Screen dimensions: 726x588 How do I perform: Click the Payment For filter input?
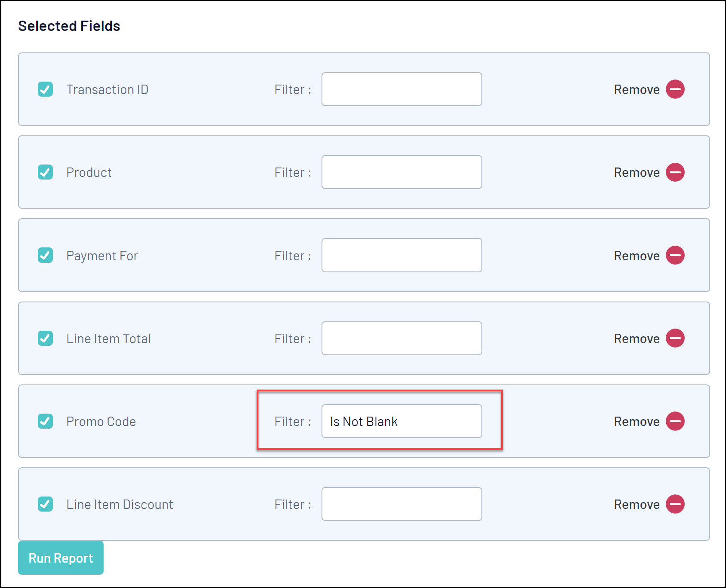(x=401, y=255)
